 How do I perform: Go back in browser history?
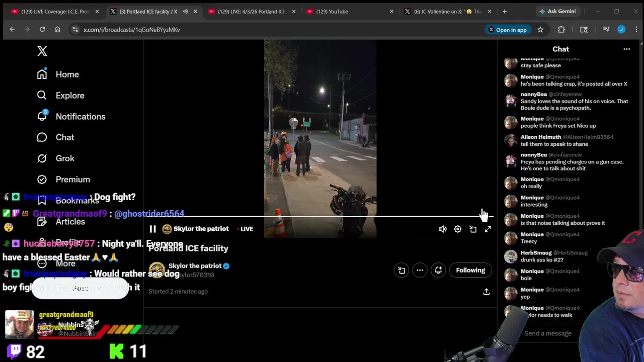12,30
